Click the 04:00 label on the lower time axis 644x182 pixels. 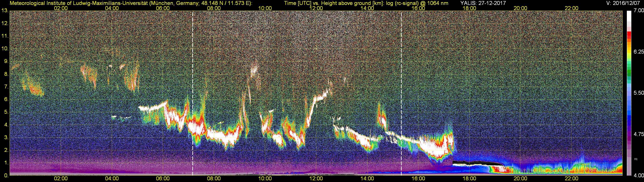coord(112,179)
